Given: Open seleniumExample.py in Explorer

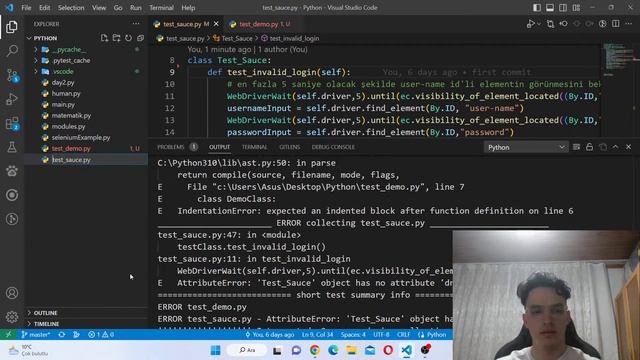Looking at the screenshot, I should pyautogui.click(x=81, y=138).
